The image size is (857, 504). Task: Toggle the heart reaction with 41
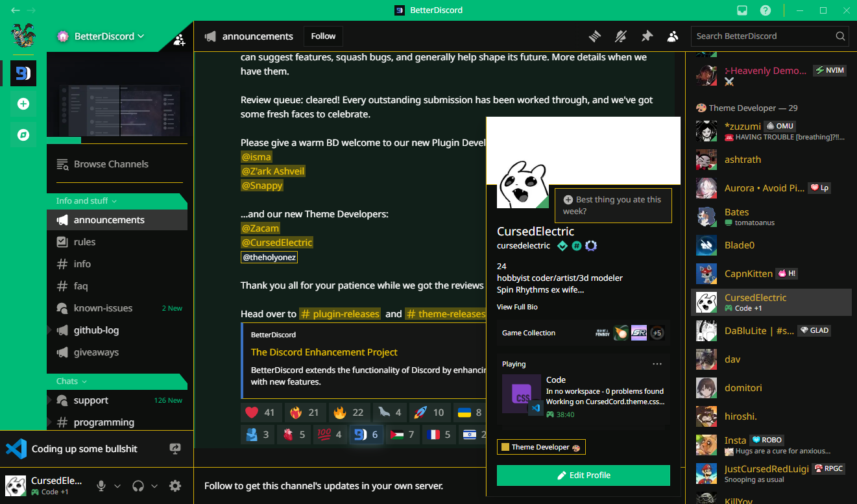coord(260,413)
